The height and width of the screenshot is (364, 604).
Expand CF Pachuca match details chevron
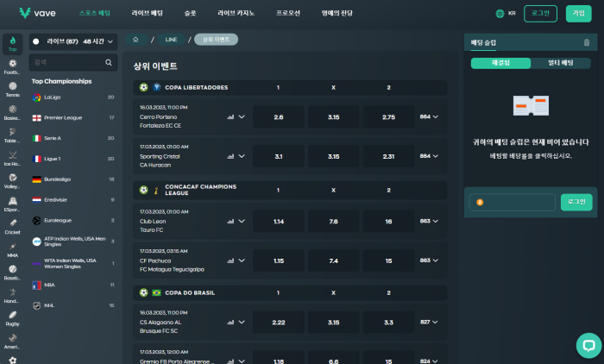pos(242,260)
